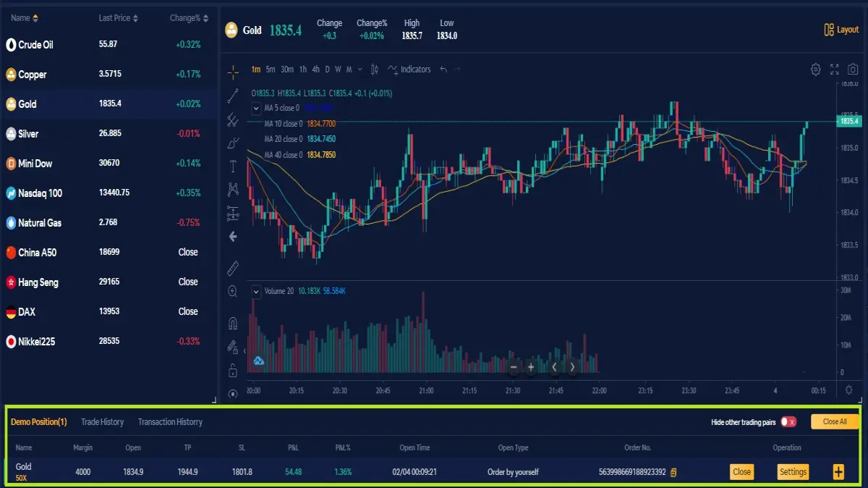
Task: Take a chart snapshot with camera icon
Action: coord(853,70)
